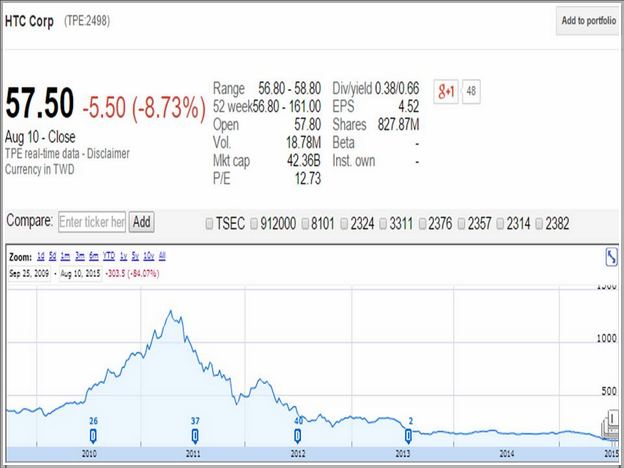The width and height of the screenshot is (624, 468).
Task: Click the Div/yield value 0.38/0.66
Action: coord(397,88)
